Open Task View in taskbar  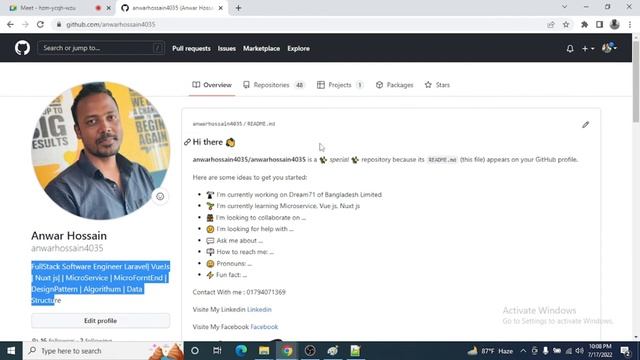click(217, 351)
